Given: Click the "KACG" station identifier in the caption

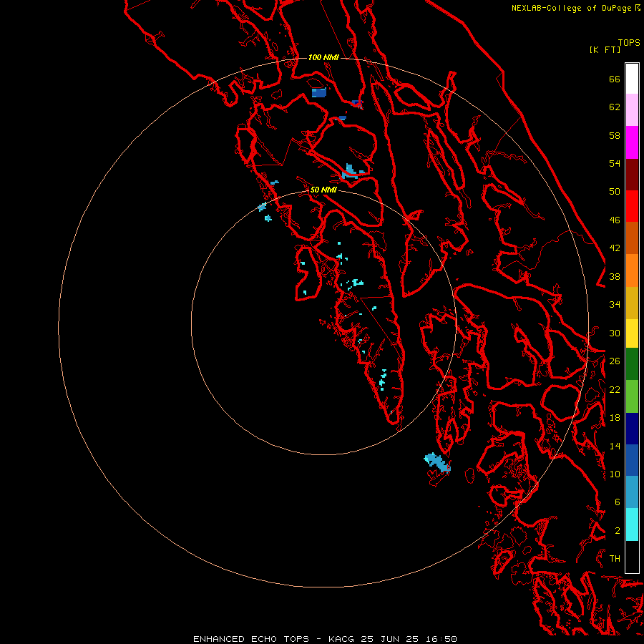Looking at the screenshot, I should (342, 639).
